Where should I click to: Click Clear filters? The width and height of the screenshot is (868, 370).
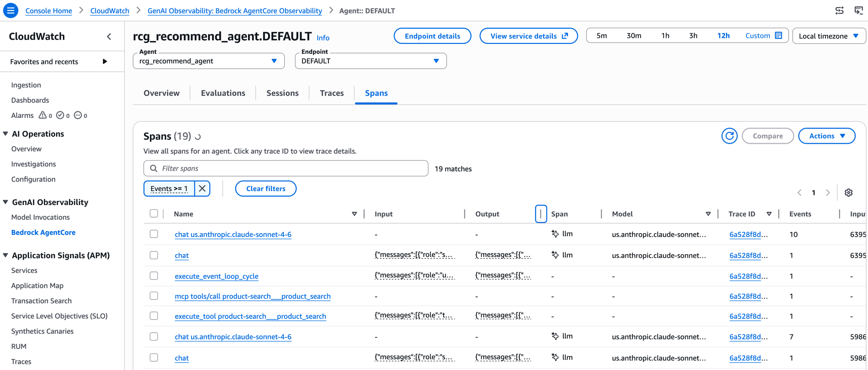pos(266,188)
